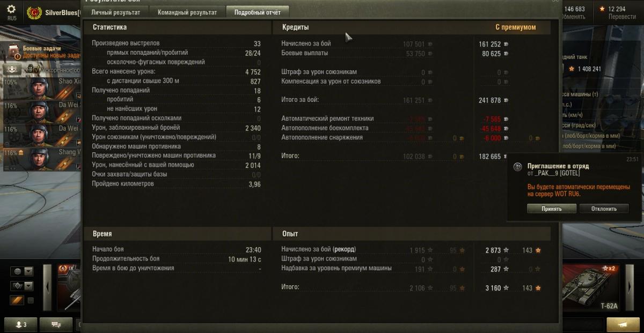644x333 pixels.
Task: Click the bottom-right notification center icon
Action: click(623, 324)
